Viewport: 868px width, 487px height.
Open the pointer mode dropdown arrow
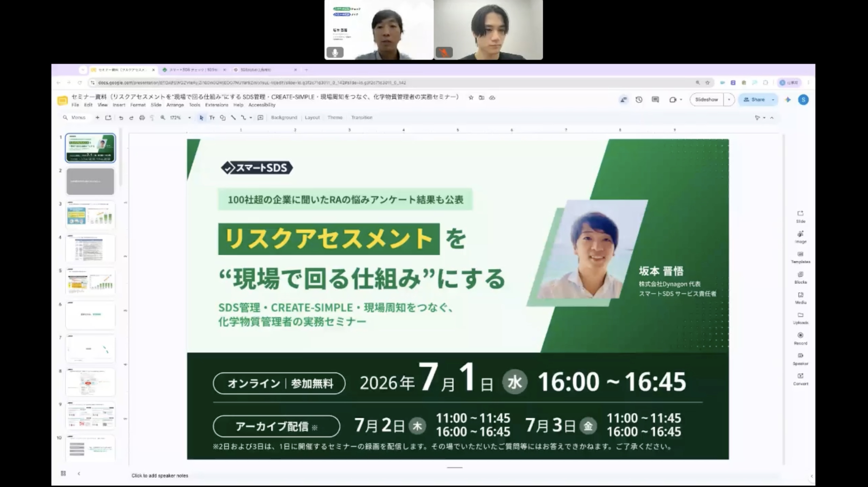point(764,118)
